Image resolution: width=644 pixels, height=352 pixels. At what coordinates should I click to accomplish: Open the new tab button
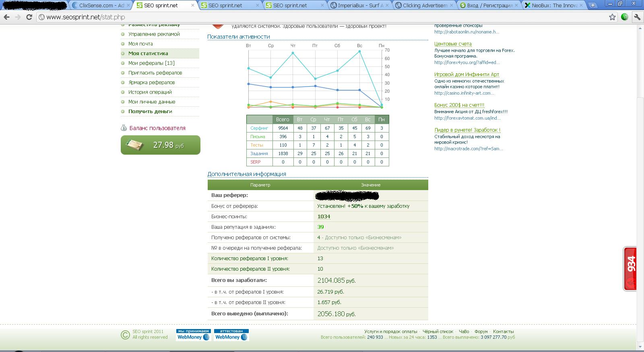coord(592,5)
